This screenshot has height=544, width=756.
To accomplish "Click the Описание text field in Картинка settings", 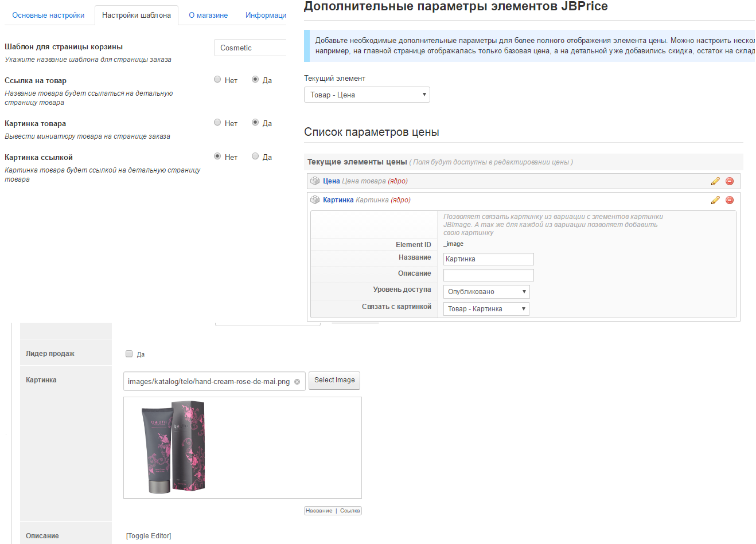I will (x=488, y=275).
